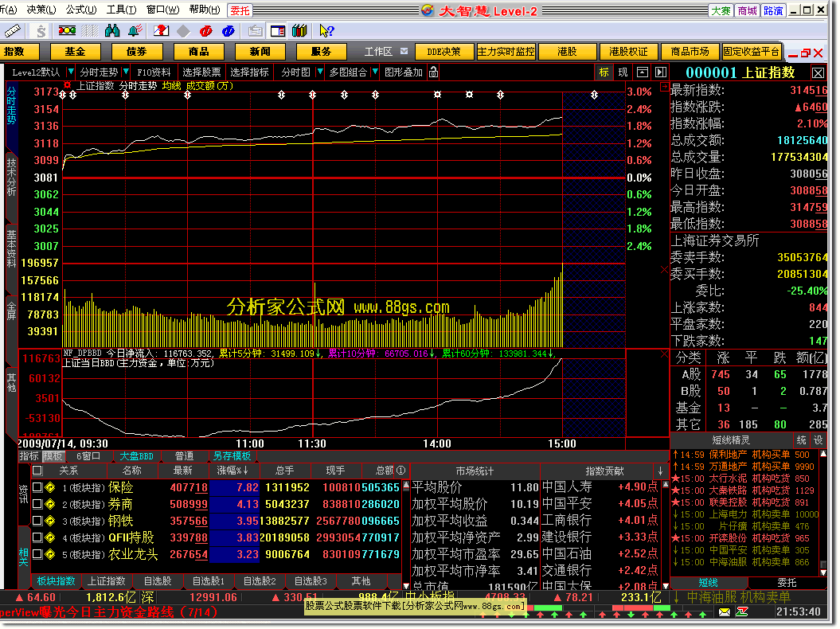Viewport: 840px width, 629px height.
Task: Click the alarm bell alert icon
Action: point(135,31)
